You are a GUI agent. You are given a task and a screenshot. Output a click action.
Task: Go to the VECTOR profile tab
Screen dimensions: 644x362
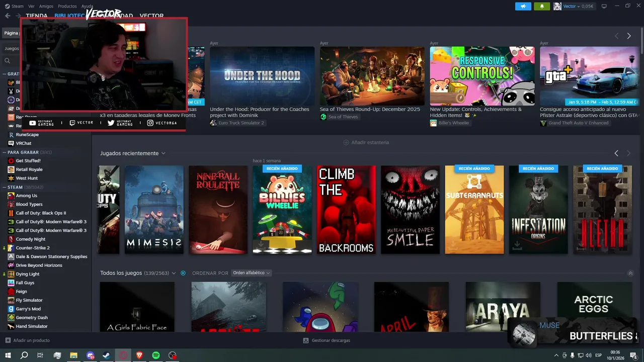click(x=151, y=16)
